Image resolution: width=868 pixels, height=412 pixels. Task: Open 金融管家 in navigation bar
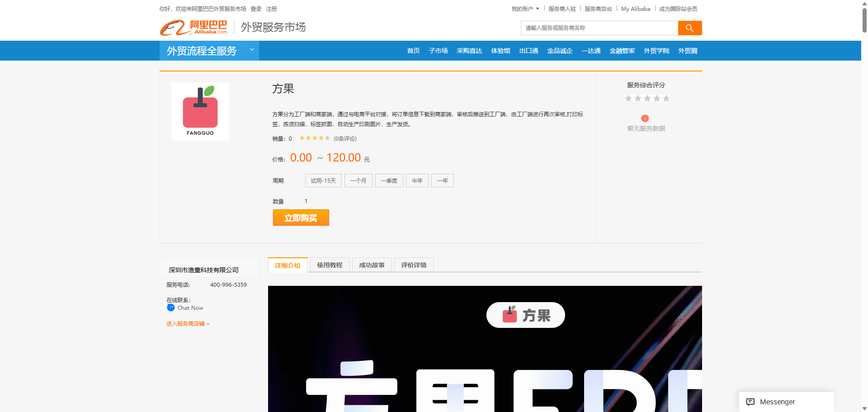(x=623, y=51)
